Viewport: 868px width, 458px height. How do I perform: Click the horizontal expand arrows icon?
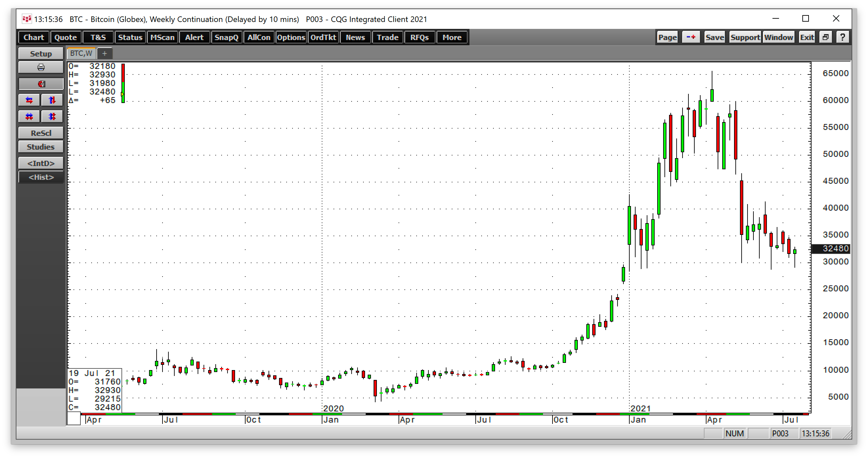pos(29,100)
